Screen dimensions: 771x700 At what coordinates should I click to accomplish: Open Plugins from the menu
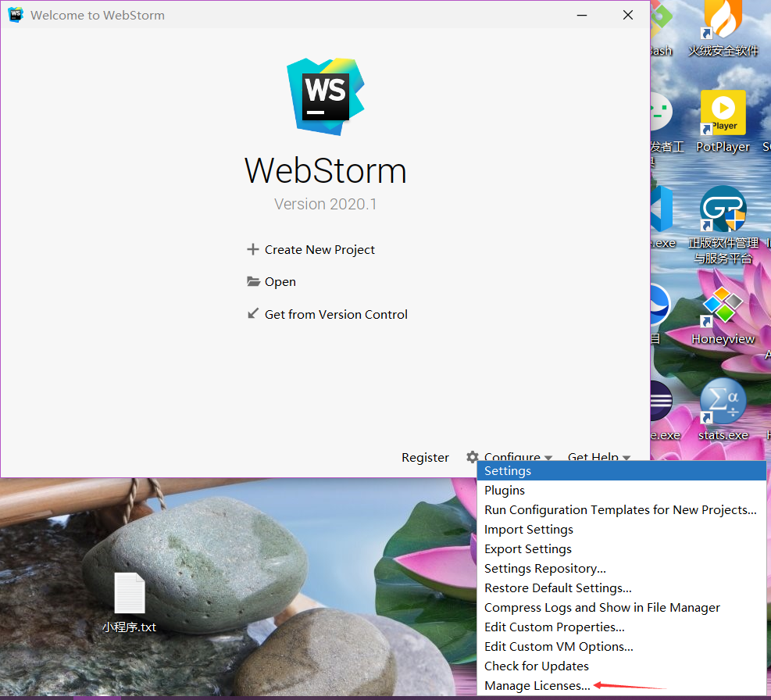coord(504,490)
